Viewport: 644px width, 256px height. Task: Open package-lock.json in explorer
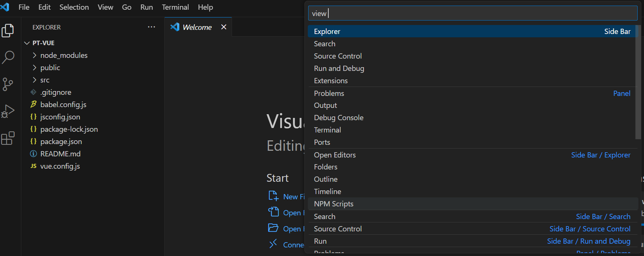click(69, 129)
